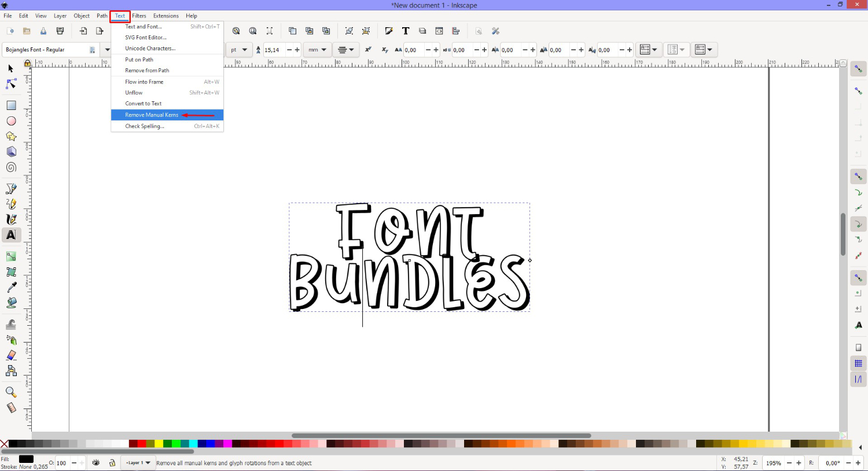868x471 pixels.
Task: Select the 3D box tool
Action: (11, 152)
